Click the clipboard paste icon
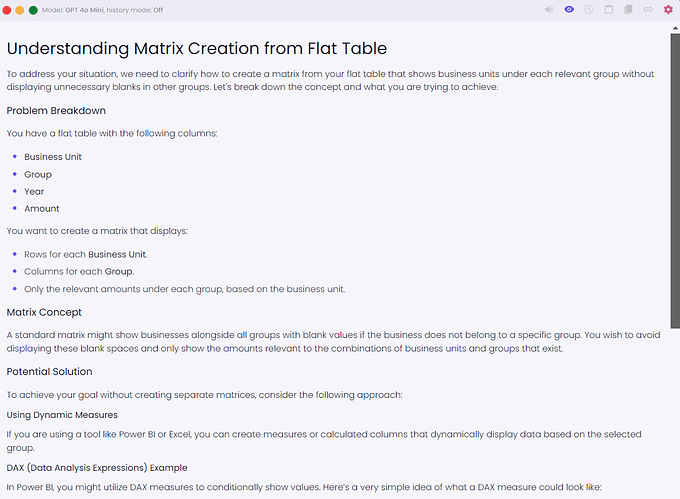The image size is (680, 499). tap(608, 10)
